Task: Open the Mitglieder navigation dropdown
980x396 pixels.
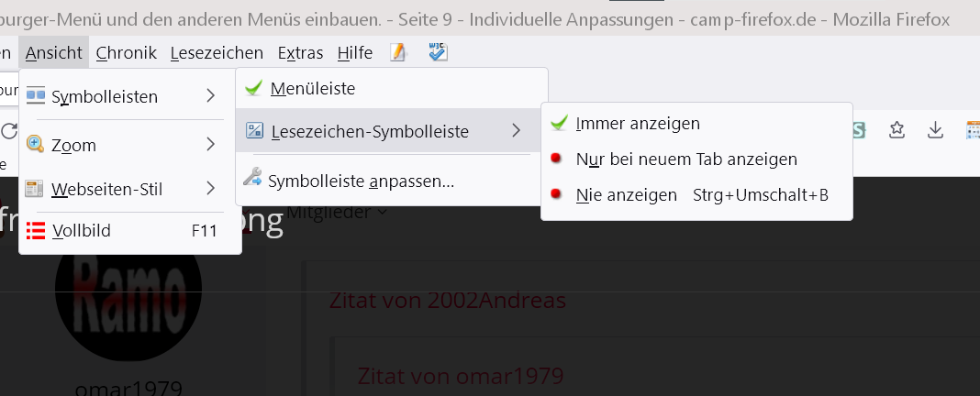Action: (x=336, y=213)
